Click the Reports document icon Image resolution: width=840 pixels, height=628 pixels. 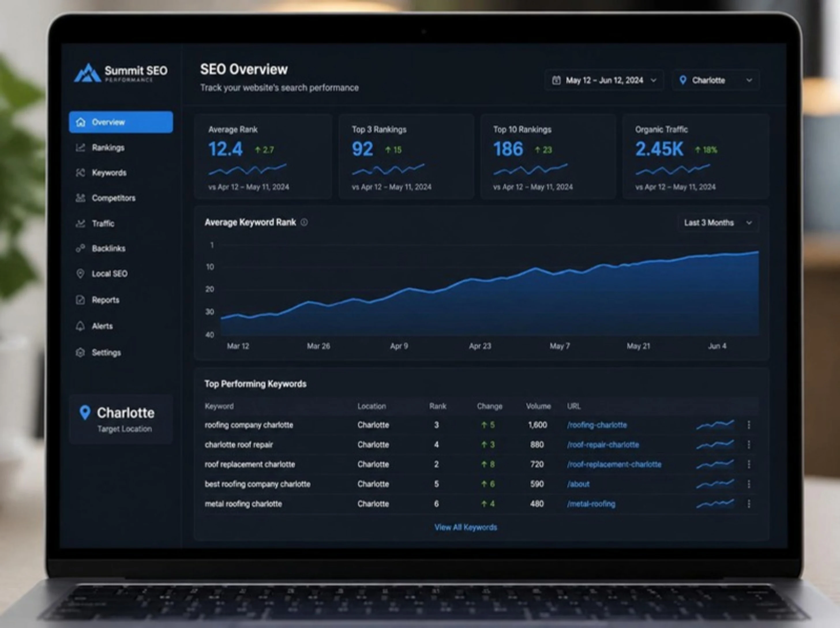pos(80,300)
